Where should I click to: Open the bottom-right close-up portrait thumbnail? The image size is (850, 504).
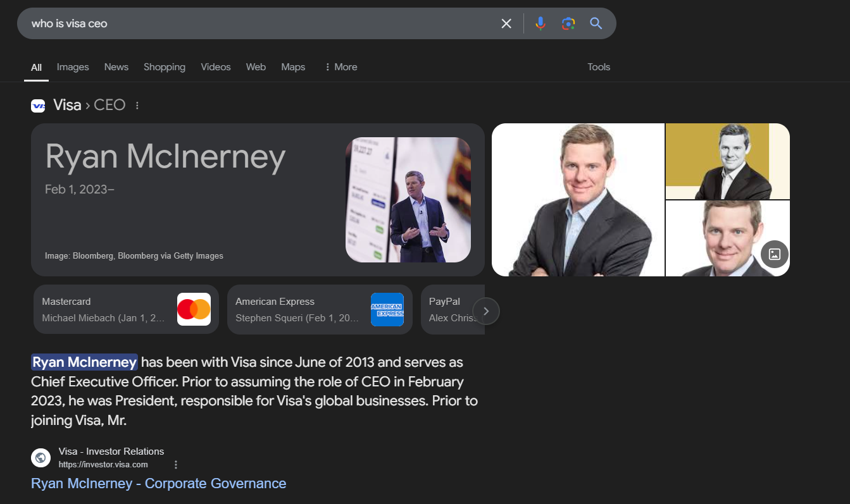pyautogui.click(x=728, y=238)
